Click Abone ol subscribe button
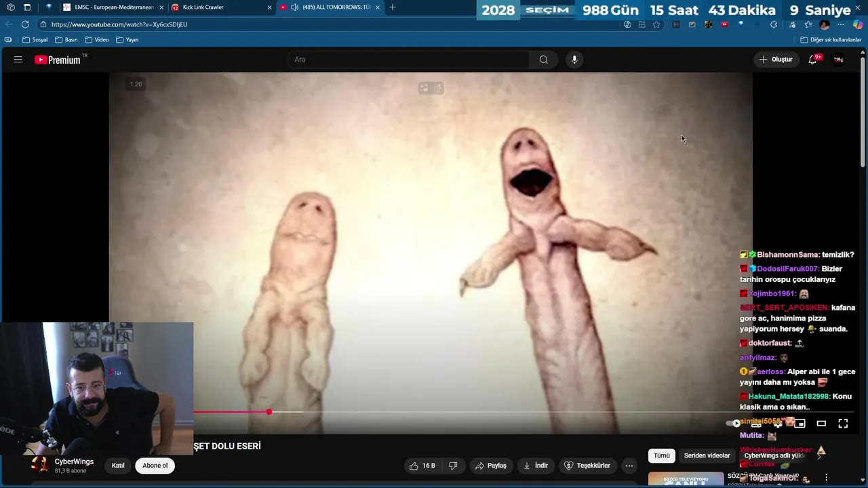 pyautogui.click(x=155, y=466)
